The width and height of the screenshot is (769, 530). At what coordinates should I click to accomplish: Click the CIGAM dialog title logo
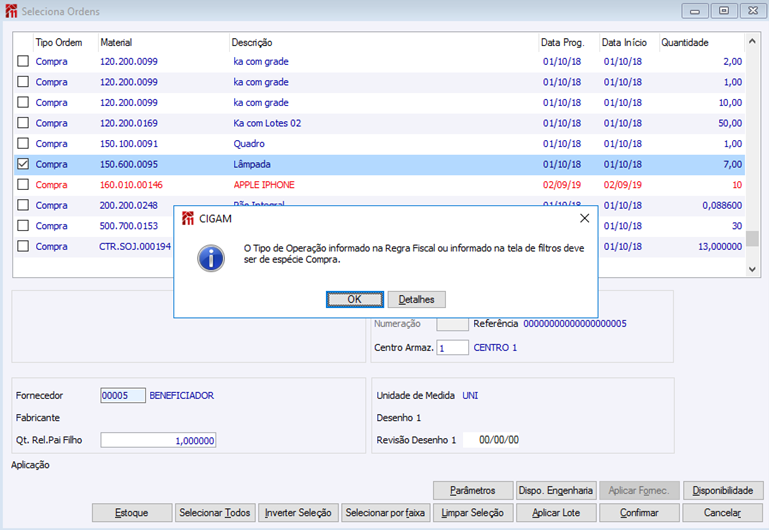[x=188, y=218]
